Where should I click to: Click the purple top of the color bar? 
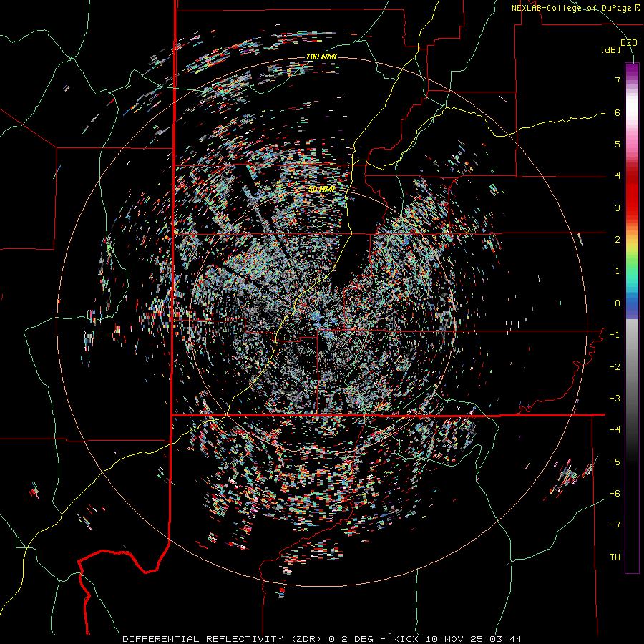click(632, 69)
